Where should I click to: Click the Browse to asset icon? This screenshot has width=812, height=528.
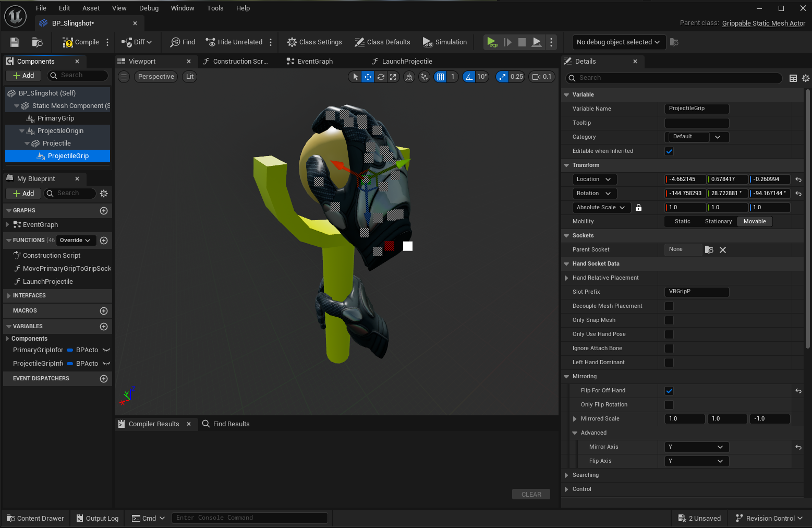point(37,42)
